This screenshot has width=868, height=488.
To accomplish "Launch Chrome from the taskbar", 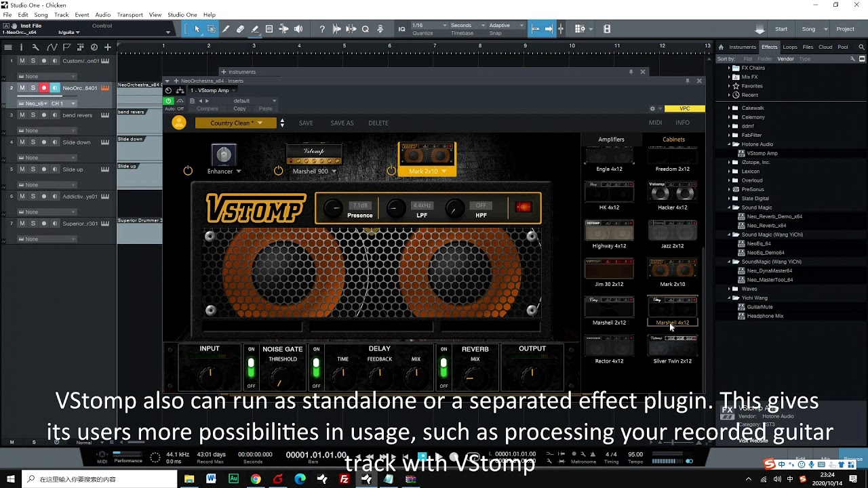I will point(256,479).
